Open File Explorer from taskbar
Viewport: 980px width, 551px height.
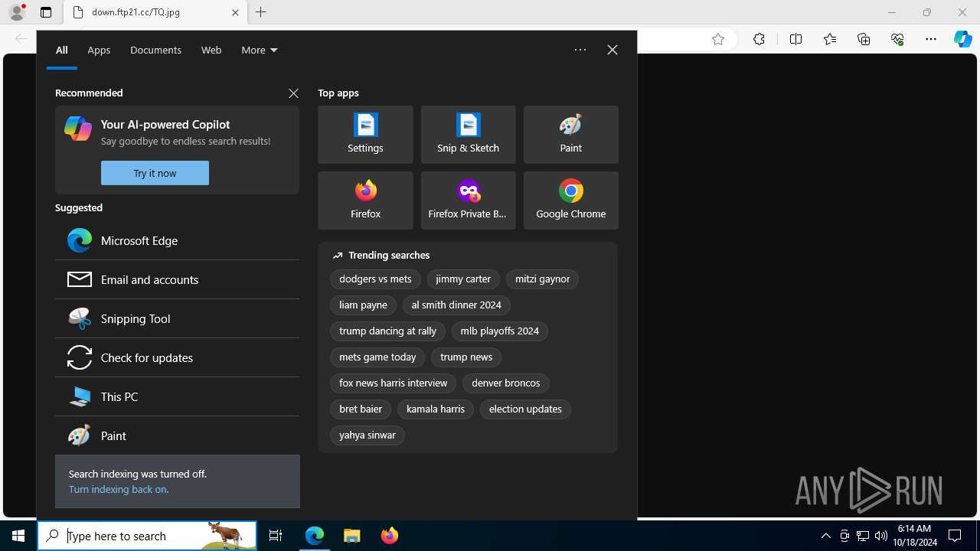pos(351,536)
